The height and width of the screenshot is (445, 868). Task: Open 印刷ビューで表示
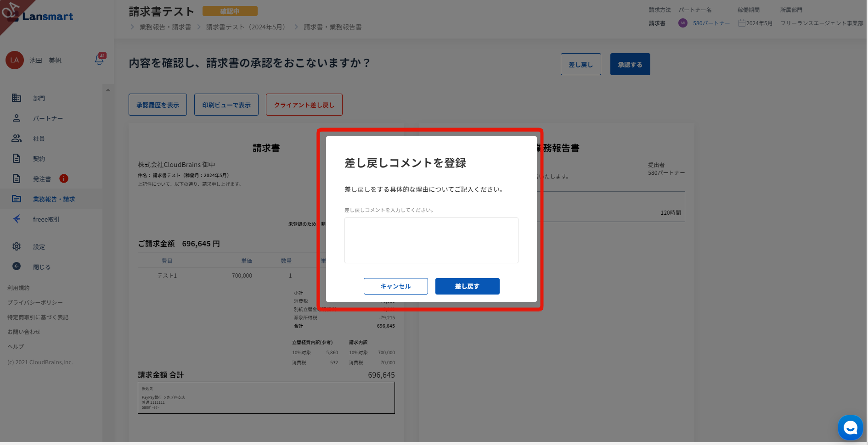click(x=226, y=105)
